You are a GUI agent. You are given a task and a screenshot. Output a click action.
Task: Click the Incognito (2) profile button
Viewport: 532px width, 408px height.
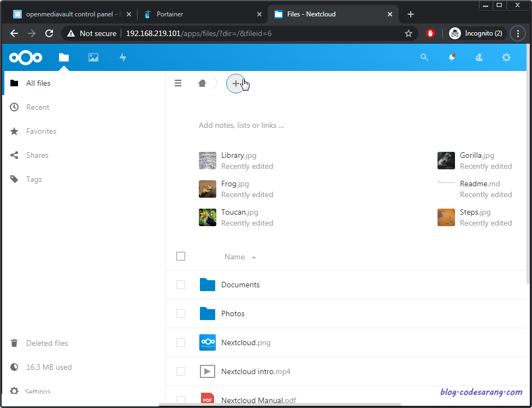pos(477,33)
